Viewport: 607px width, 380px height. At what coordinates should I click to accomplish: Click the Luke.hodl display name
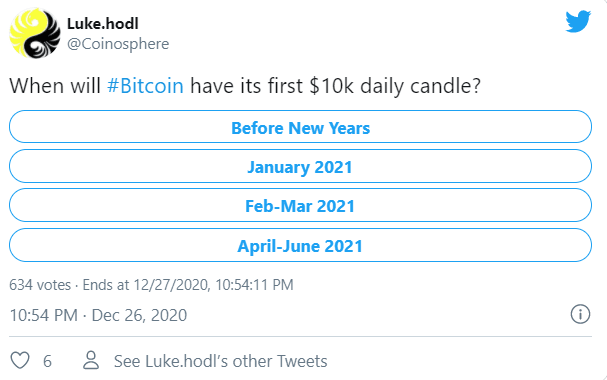tap(103, 24)
